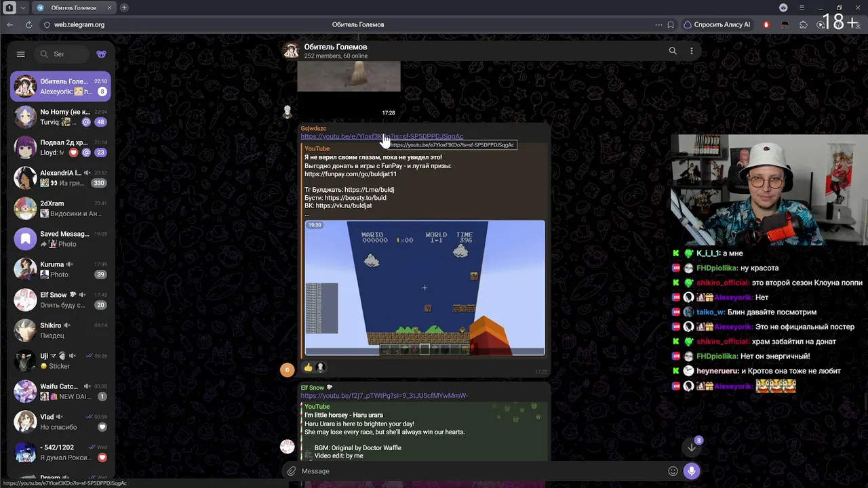Screen dimensions: 868x488
Task: Open the No Horny chat in the sidebar
Action: [61, 117]
